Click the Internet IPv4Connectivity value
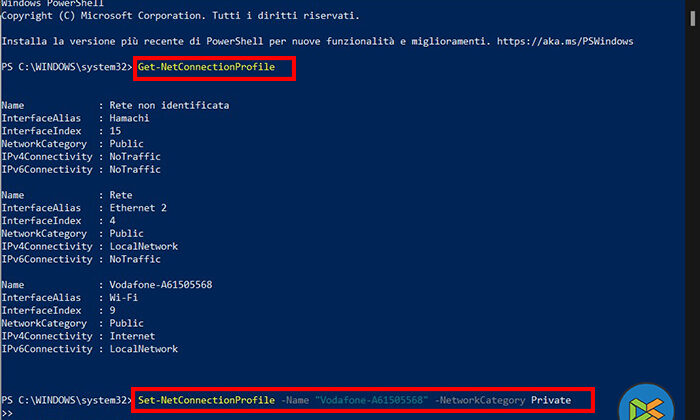The width and height of the screenshot is (700, 420). pyautogui.click(x=135, y=336)
